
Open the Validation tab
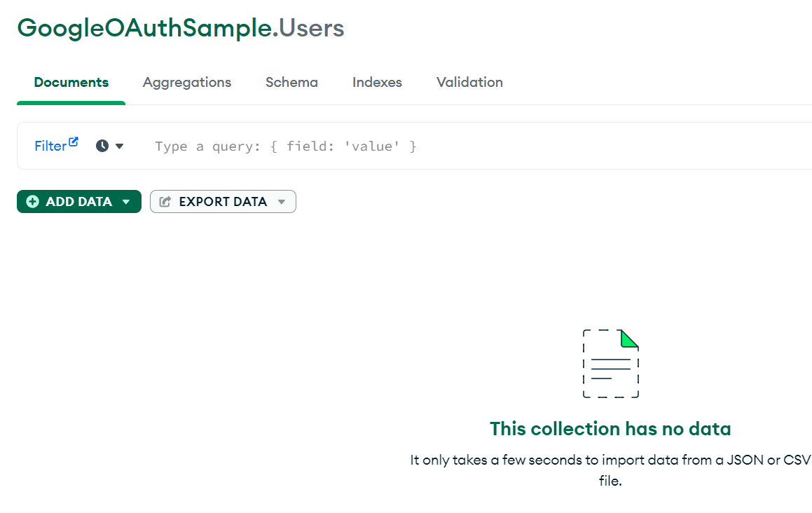469,83
